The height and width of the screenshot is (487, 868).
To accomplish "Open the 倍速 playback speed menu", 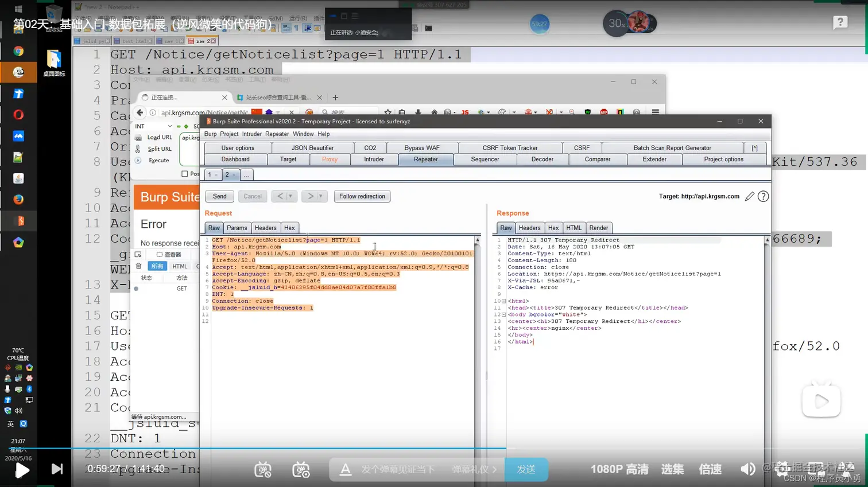I will pos(710,469).
